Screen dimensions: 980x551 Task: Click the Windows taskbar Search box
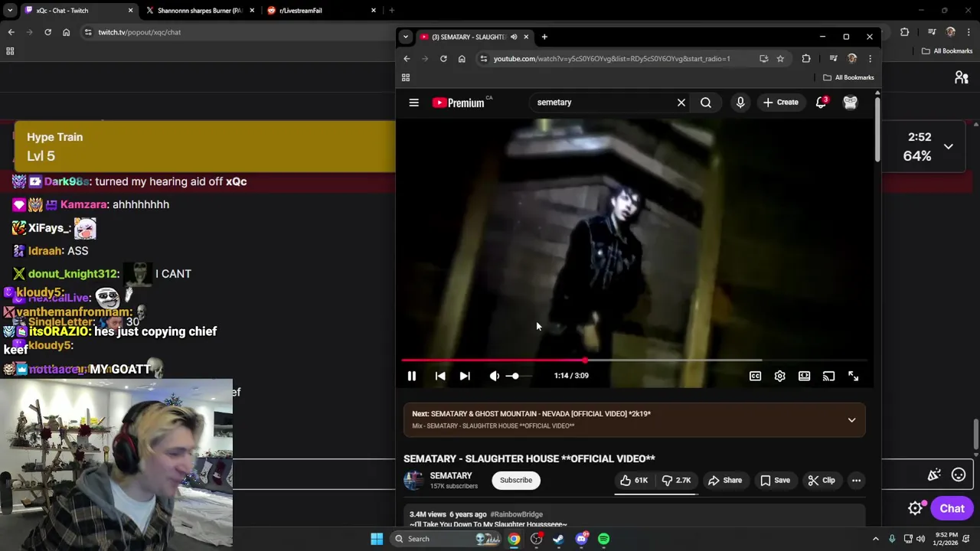[x=446, y=539]
